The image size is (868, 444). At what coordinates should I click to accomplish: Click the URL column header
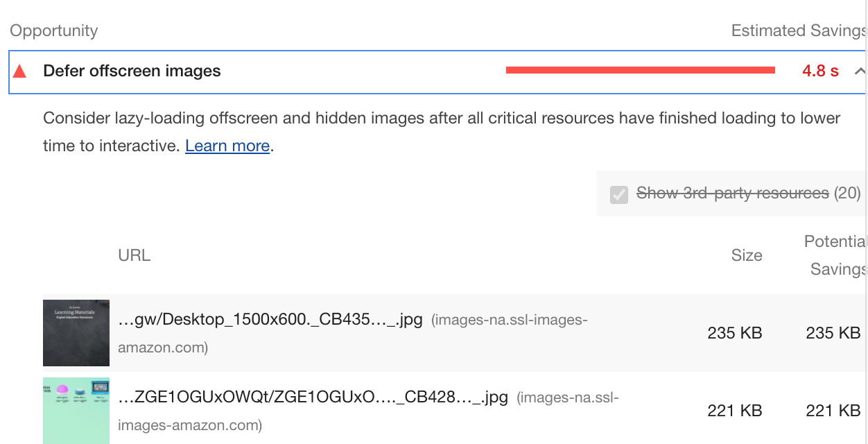[x=134, y=255]
